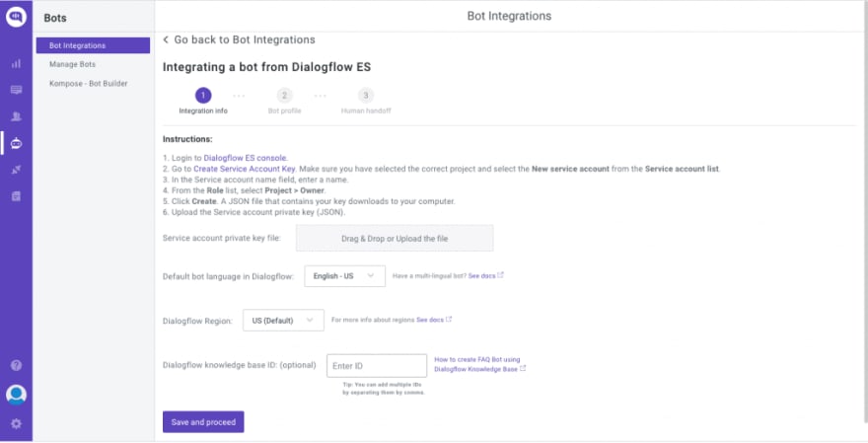Open the settings gear icon
868x443 pixels.
(16, 423)
